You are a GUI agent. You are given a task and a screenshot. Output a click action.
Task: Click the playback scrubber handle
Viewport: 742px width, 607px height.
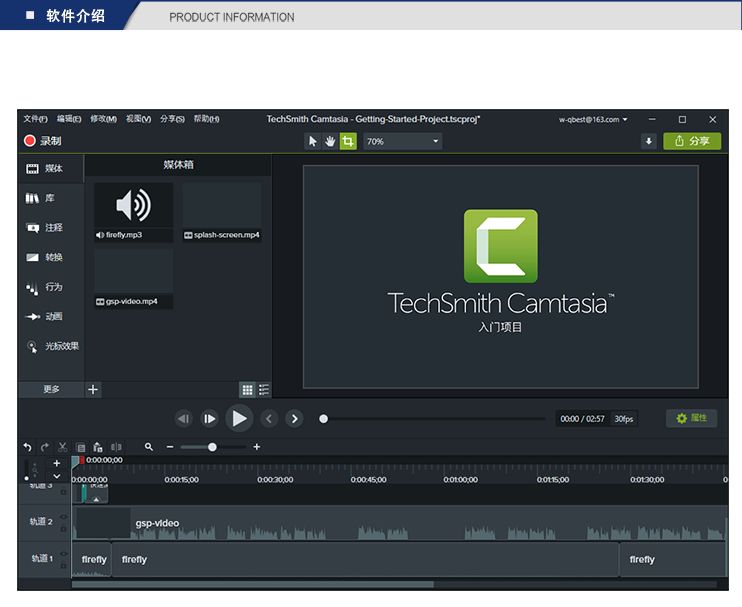(323, 419)
